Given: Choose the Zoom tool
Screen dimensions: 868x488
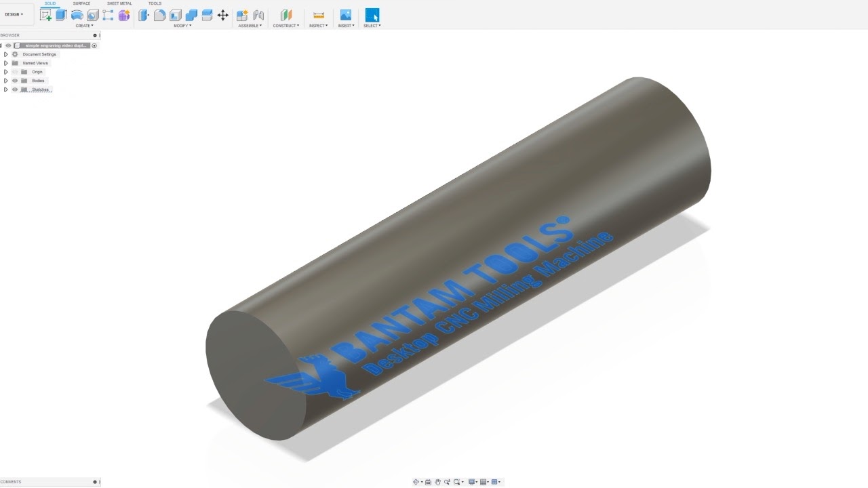Looking at the screenshot, I should (448, 482).
